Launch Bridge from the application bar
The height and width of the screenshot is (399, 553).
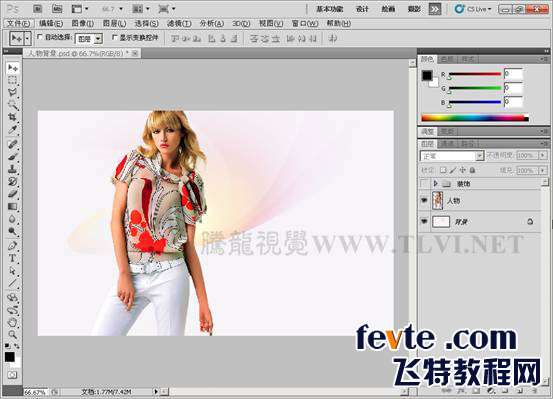point(37,9)
